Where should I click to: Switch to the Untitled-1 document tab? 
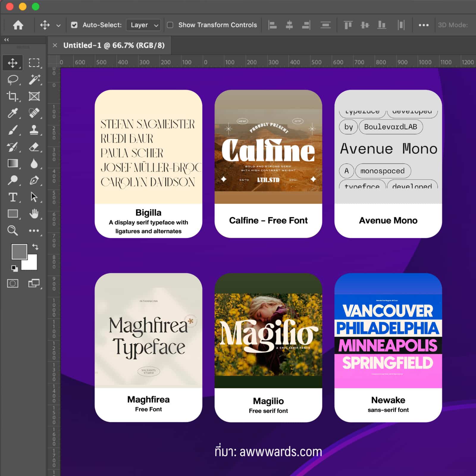pos(114,45)
